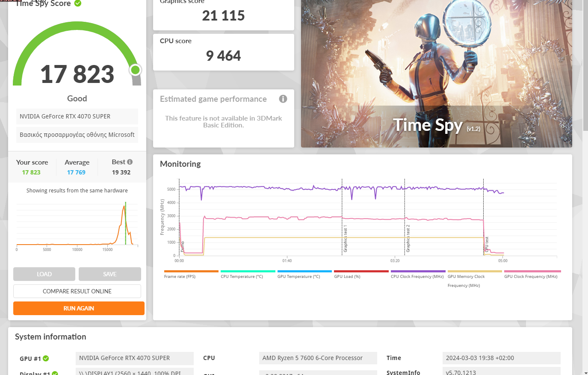
Task: Click the NVIDIA GeForce RTX 4070 SUPER score field
Action: pyautogui.click(x=77, y=116)
